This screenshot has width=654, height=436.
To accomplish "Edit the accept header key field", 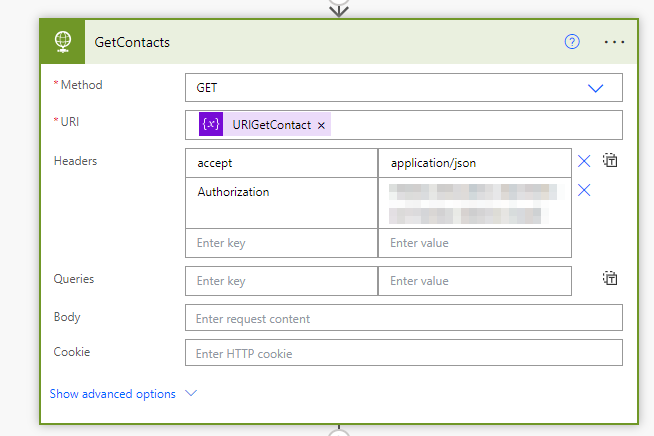I will point(281,163).
